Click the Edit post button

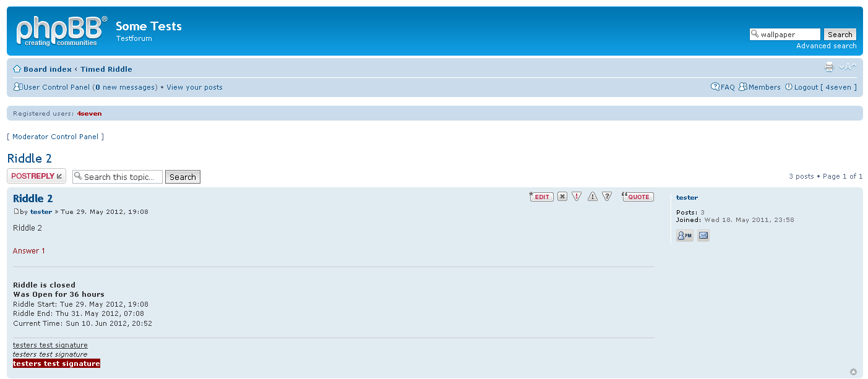point(541,197)
